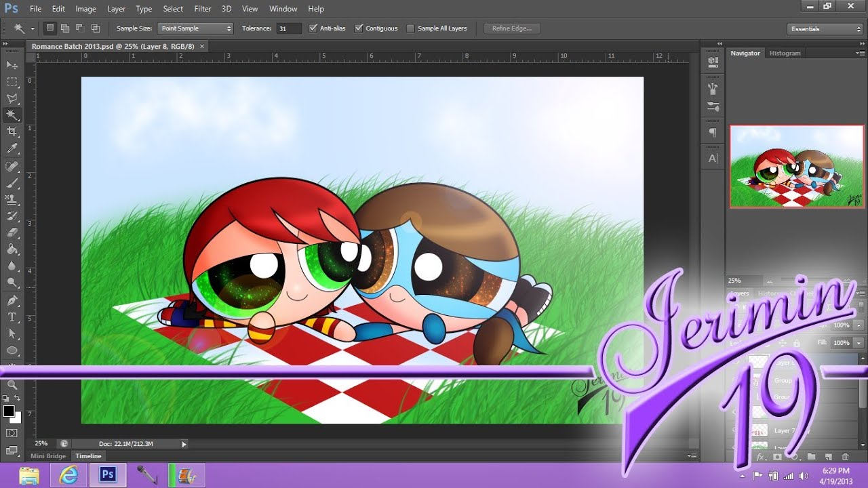The height and width of the screenshot is (488, 868).
Task: Open the Navigator panel flyout menu
Action: coord(859,53)
